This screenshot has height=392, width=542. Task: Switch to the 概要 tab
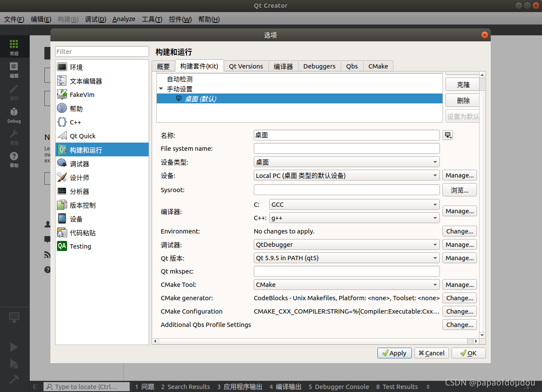[x=163, y=66]
